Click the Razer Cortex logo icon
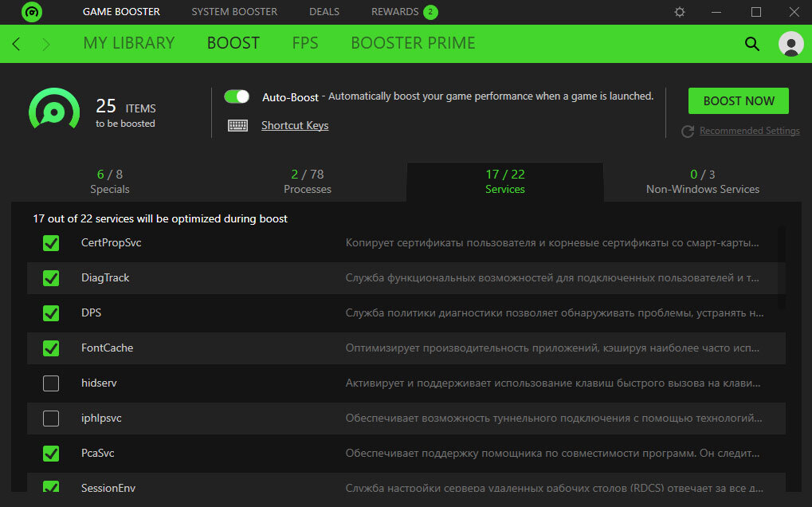 click(32, 12)
